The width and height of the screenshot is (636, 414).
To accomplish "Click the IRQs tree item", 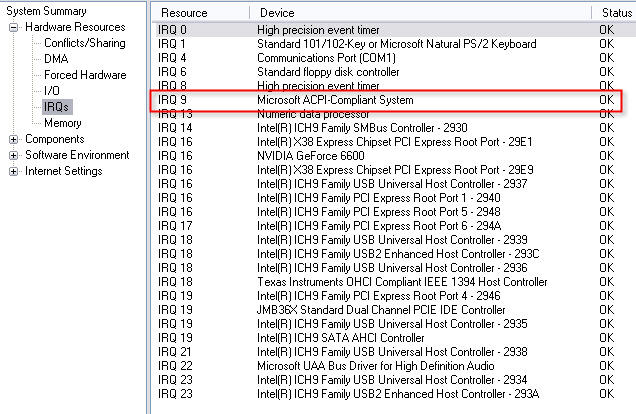I will tap(57, 107).
